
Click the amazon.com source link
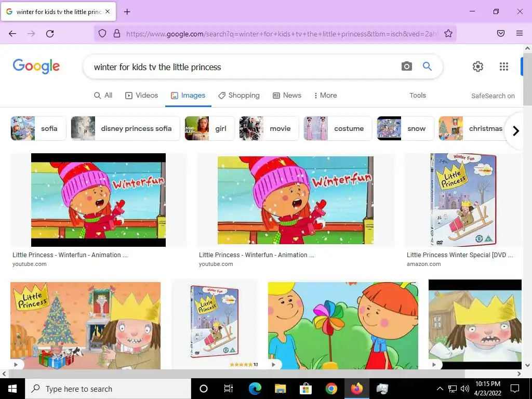click(423, 264)
